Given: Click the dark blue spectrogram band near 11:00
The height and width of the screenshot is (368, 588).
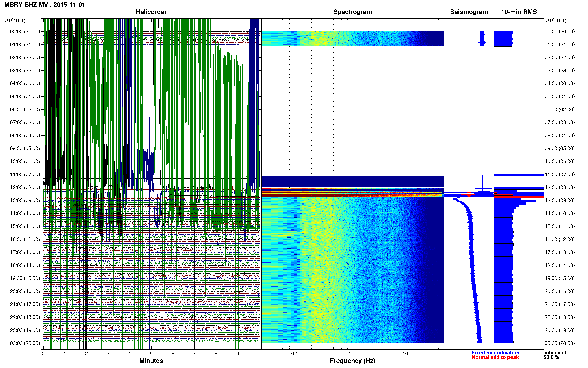Looking at the screenshot, I should pyautogui.click(x=352, y=181).
